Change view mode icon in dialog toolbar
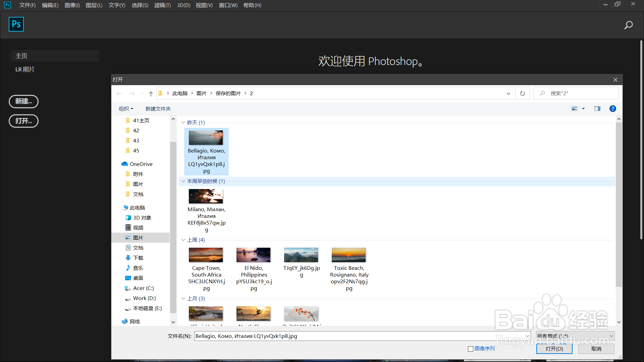 [x=575, y=109]
